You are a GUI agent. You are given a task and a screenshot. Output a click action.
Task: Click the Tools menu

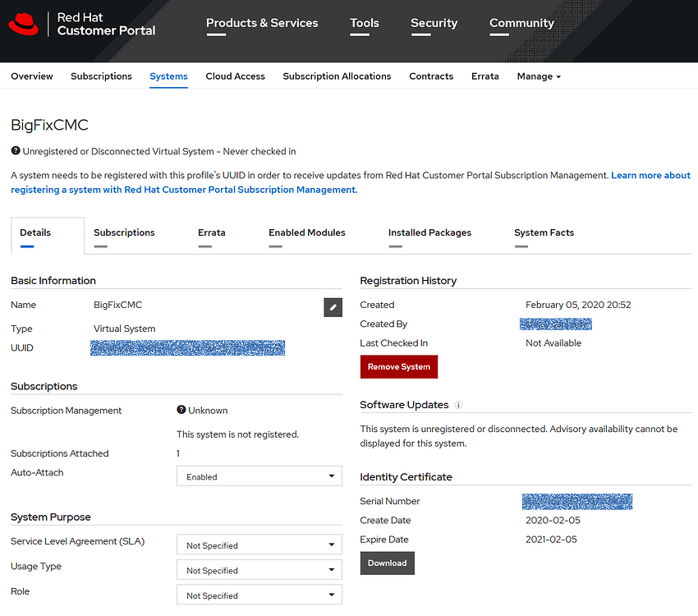364,23
